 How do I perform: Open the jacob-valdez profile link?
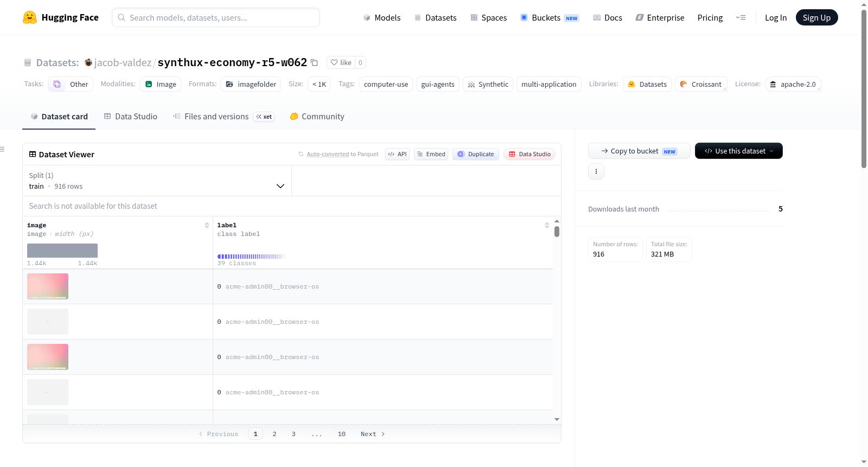point(123,62)
